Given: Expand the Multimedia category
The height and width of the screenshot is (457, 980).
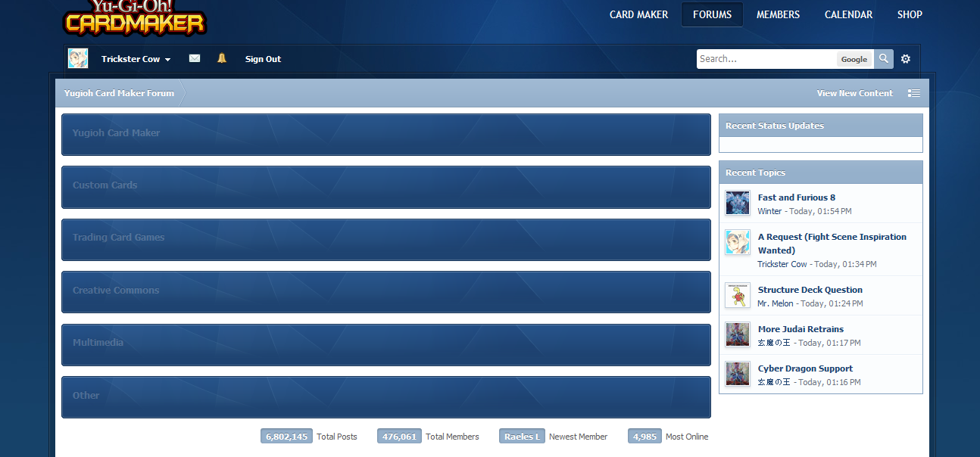Looking at the screenshot, I should 386,345.
